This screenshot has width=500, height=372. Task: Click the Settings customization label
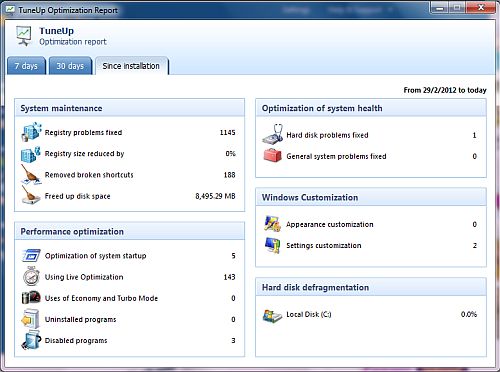pos(324,246)
